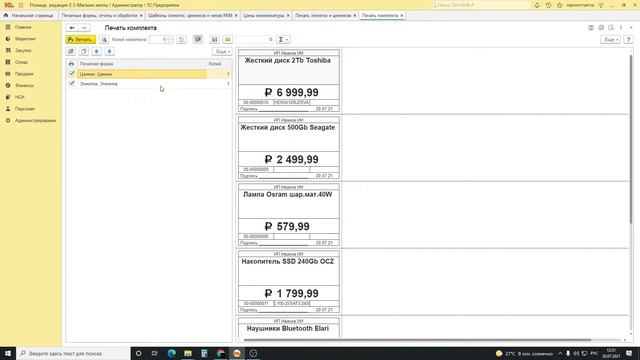Image resolution: width=640 pixels, height=360 pixels.
Task: Open Продажи section in sidebar
Action: pyautogui.click(x=24, y=74)
